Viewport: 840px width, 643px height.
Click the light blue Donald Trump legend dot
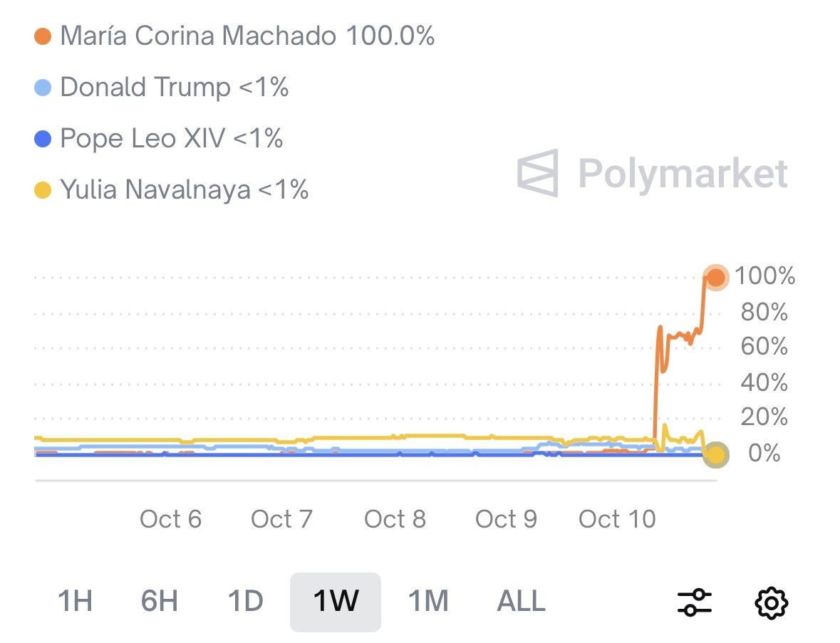point(43,88)
